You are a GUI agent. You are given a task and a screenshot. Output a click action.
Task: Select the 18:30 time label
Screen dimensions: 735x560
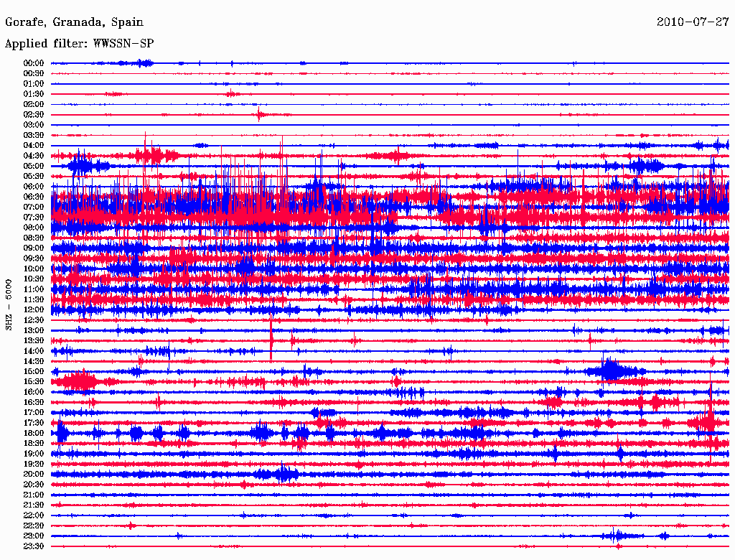33,443
